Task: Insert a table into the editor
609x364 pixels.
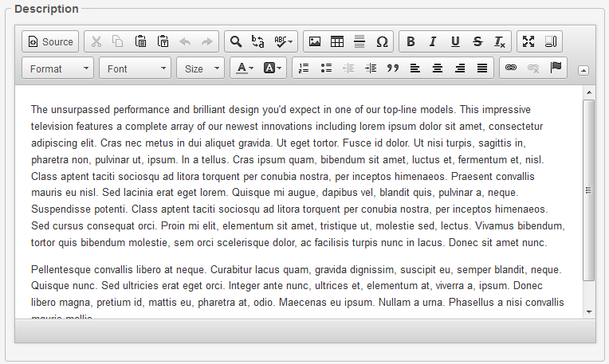Action: pos(337,41)
